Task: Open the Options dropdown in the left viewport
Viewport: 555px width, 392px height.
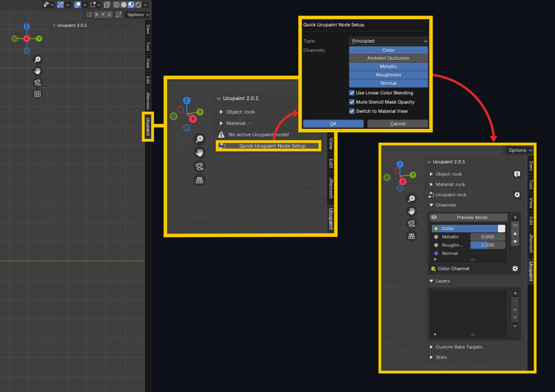Action: tap(138, 15)
